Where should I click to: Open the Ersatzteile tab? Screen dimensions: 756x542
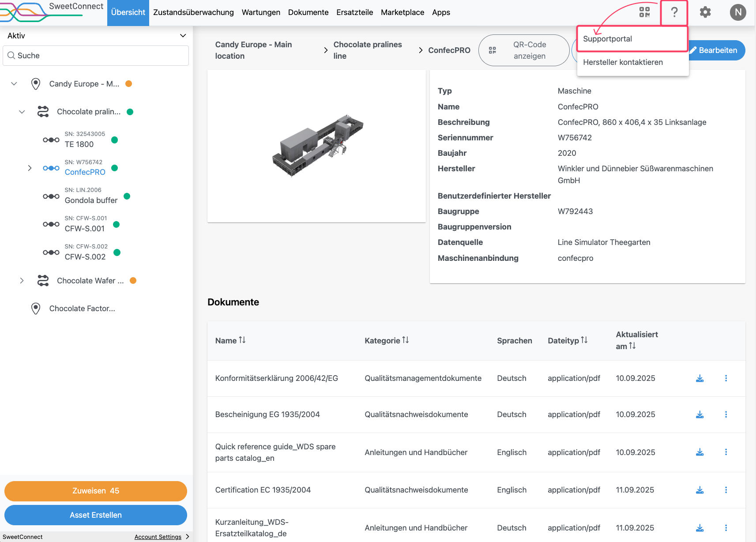(354, 12)
